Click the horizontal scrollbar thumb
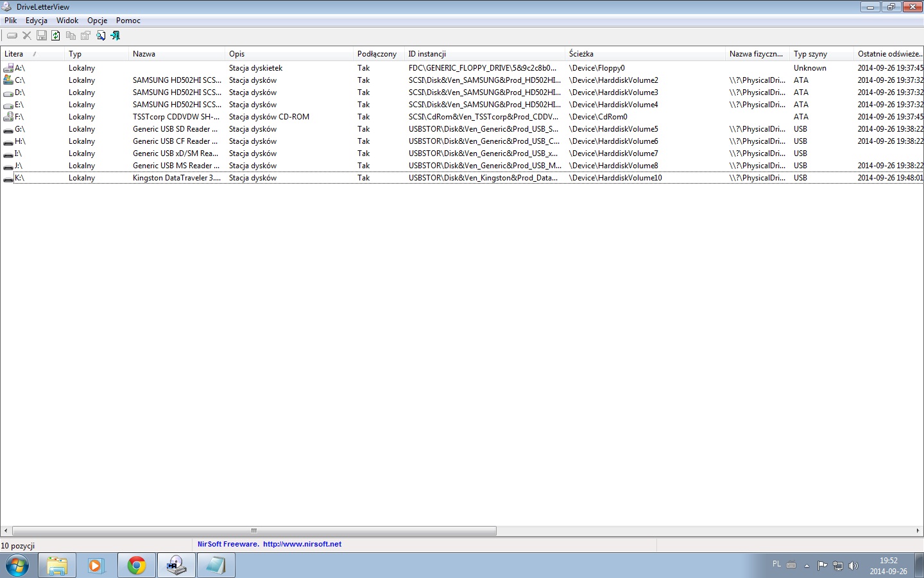The height and width of the screenshot is (578, 924). pos(254,531)
